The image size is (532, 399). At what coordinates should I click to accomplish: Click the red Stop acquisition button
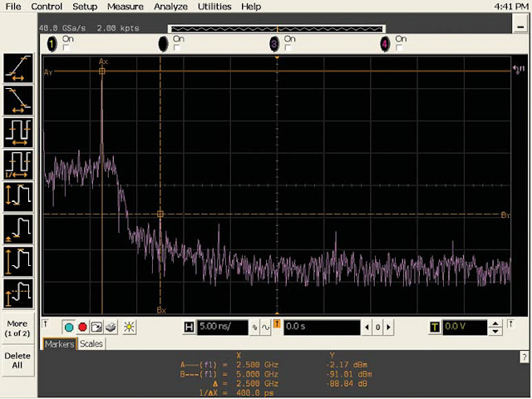82,327
